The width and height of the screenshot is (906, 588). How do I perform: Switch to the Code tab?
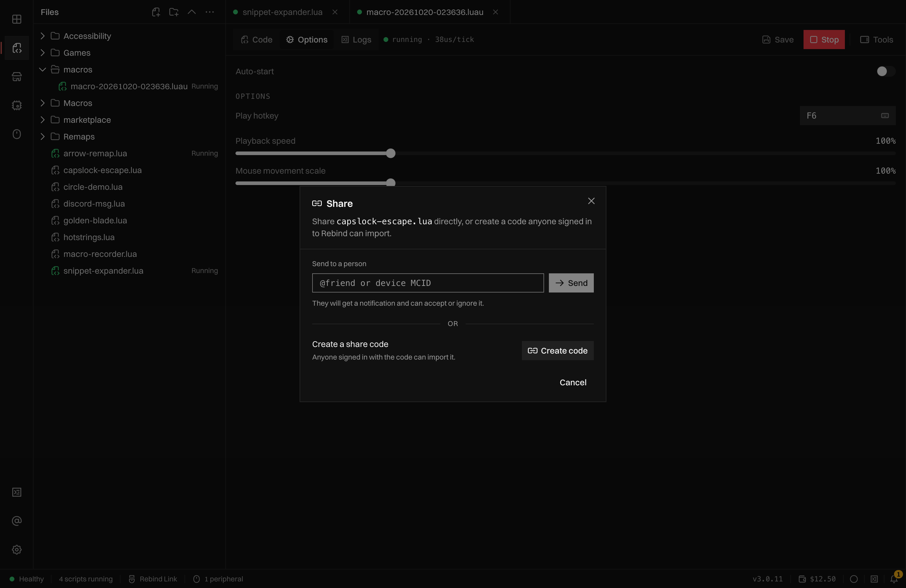coord(256,40)
